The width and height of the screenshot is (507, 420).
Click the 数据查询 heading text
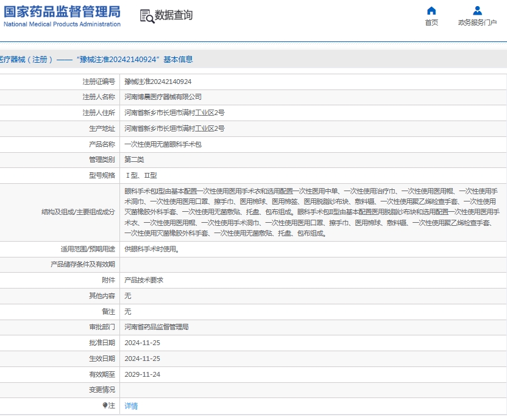(x=174, y=15)
